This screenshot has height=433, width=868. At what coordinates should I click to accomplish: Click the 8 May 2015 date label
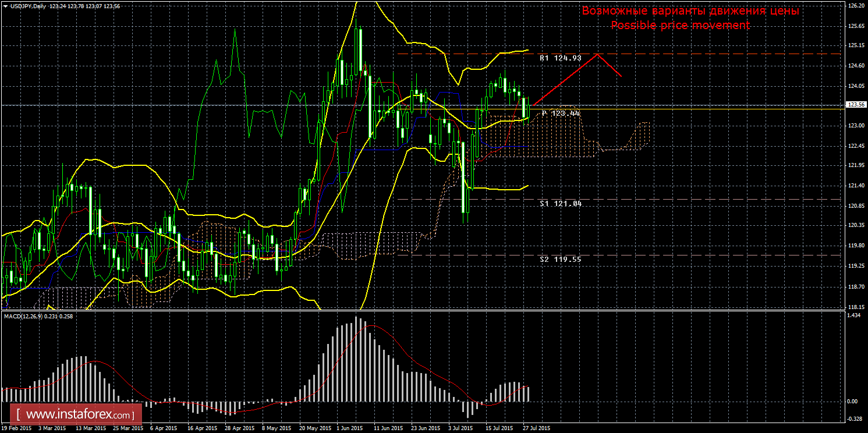276,428
